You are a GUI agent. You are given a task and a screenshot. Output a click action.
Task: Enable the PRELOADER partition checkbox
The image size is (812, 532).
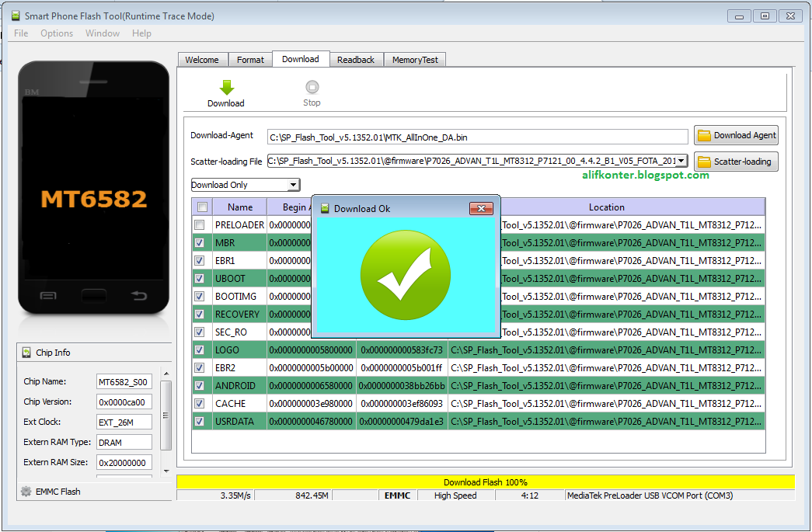point(200,224)
